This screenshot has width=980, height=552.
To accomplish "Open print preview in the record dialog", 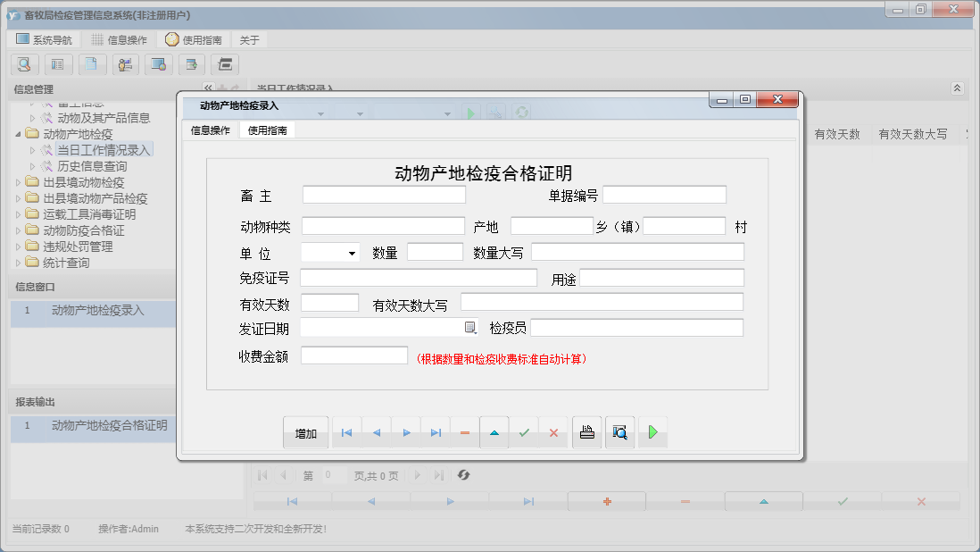I will click(x=619, y=432).
